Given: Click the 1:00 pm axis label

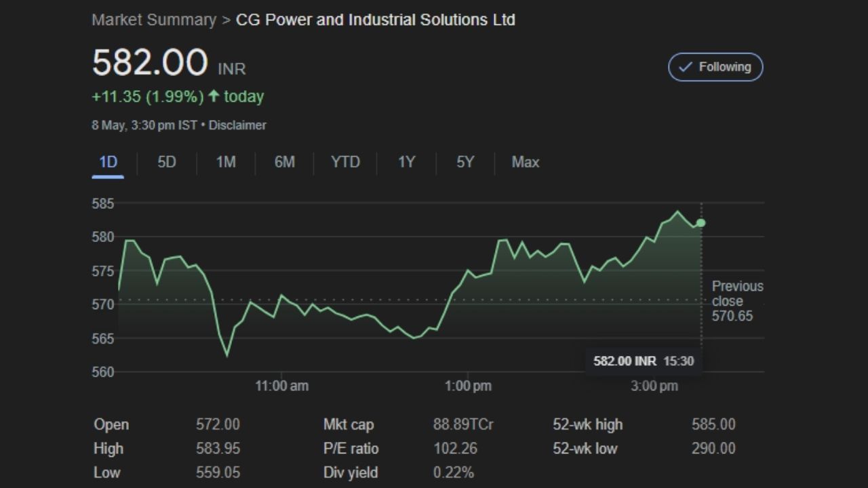Looking at the screenshot, I should (x=468, y=386).
